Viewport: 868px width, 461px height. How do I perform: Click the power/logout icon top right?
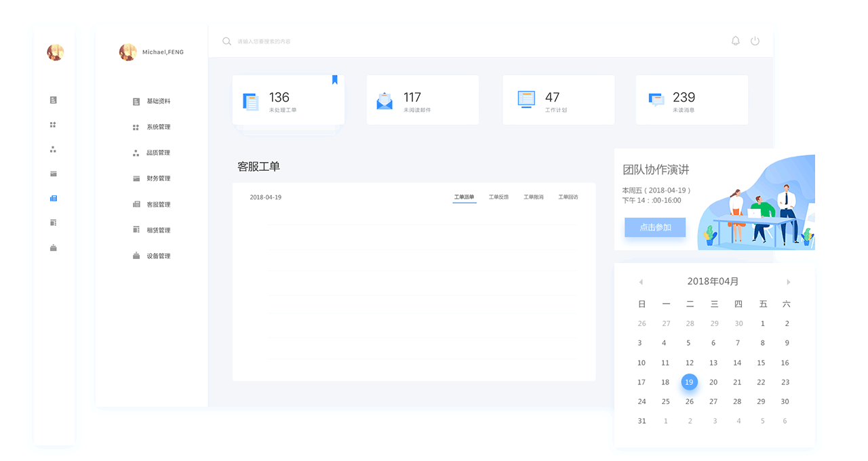[755, 41]
